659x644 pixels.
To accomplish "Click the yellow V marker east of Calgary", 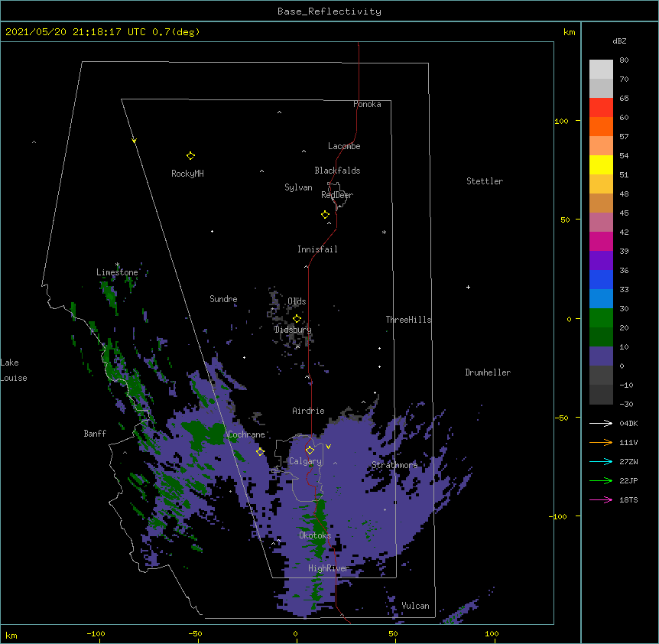I will pyautogui.click(x=328, y=447).
